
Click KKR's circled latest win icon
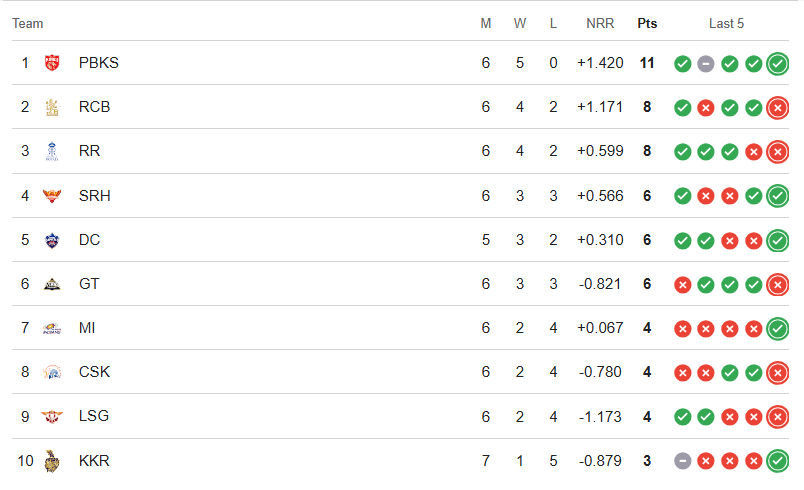point(777,461)
